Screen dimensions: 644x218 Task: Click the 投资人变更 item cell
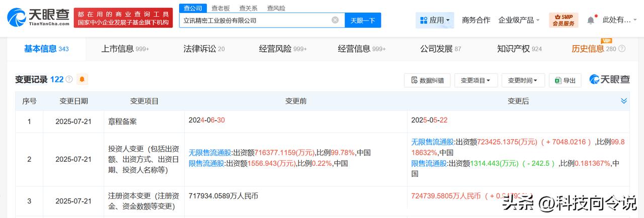tap(144, 159)
